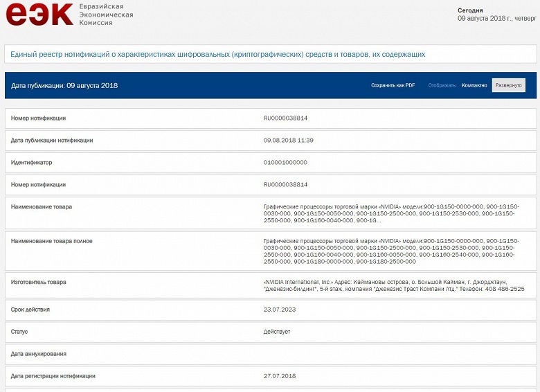
Task: Save the notification as PDF
Action: click(x=393, y=85)
